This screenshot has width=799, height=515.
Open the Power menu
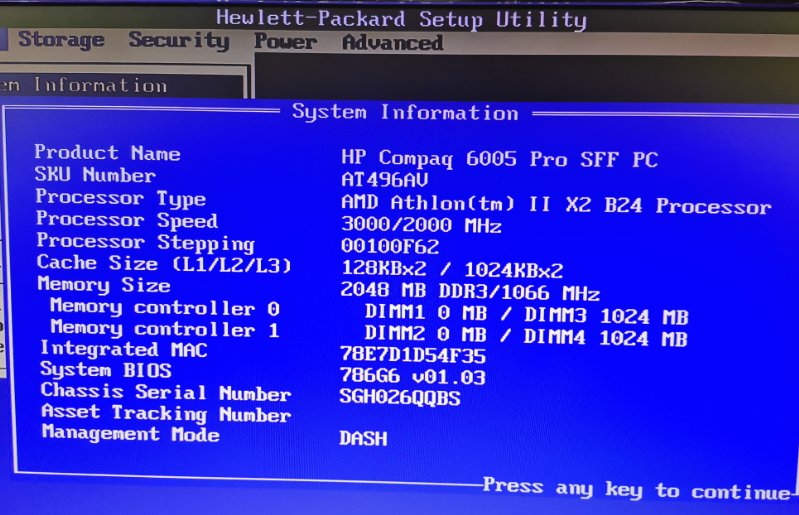click(x=285, y=41)
